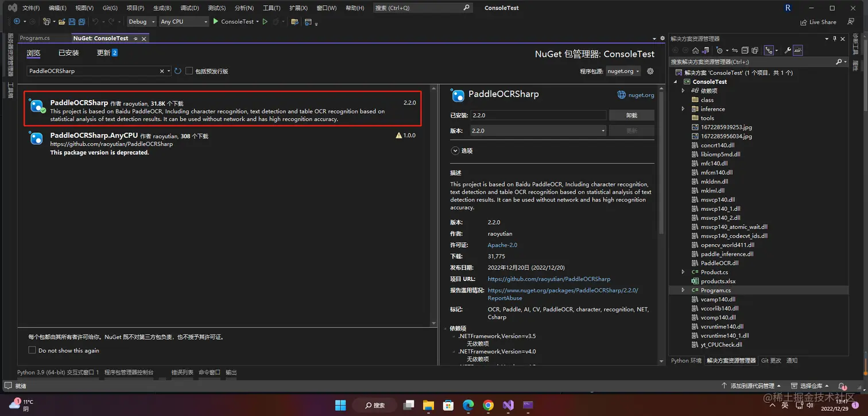
Task: Click 添加到源代码管理 in status bar
Action: pyautogui.click(x=751, y=386)
